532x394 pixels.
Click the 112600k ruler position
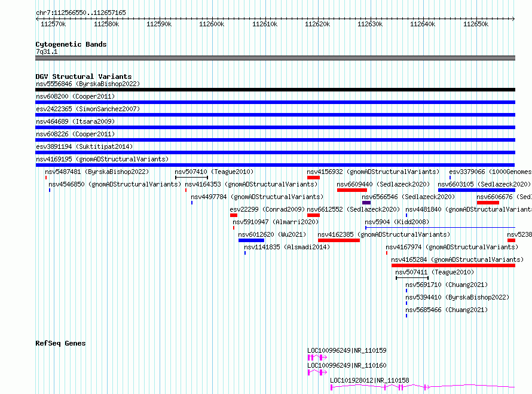(x=212, y=24)
